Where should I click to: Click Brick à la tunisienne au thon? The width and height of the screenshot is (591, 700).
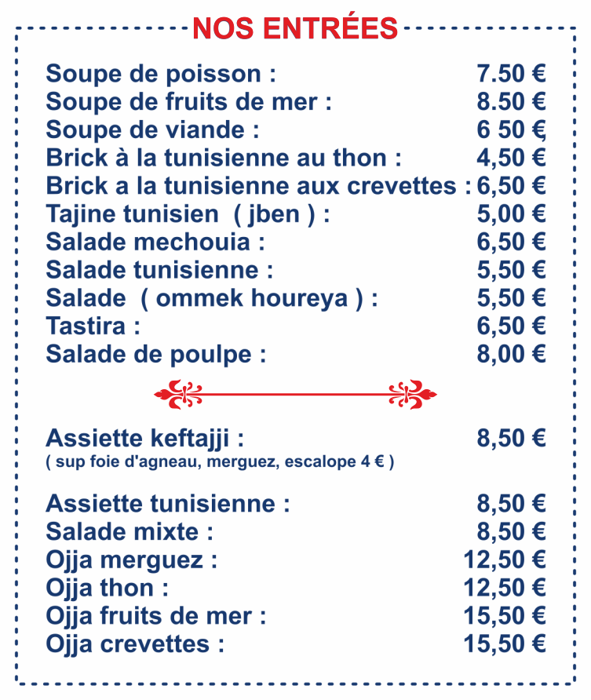coord(295,158)
